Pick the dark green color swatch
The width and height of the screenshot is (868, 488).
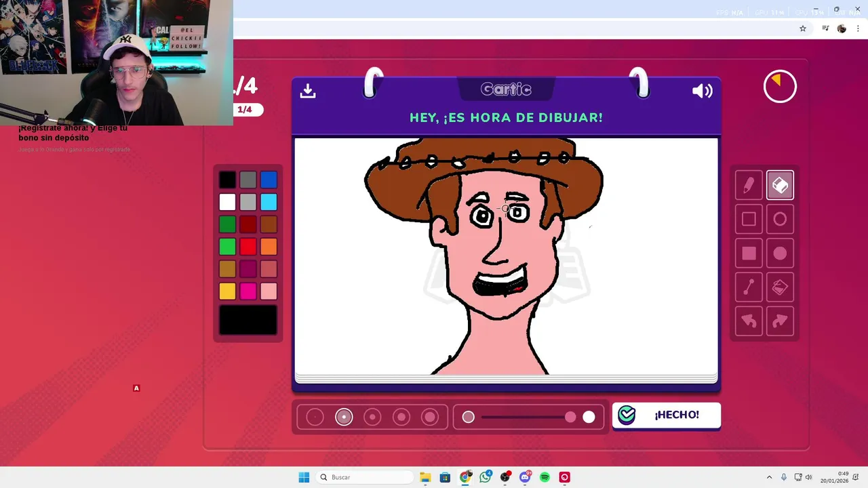point(227,224)
